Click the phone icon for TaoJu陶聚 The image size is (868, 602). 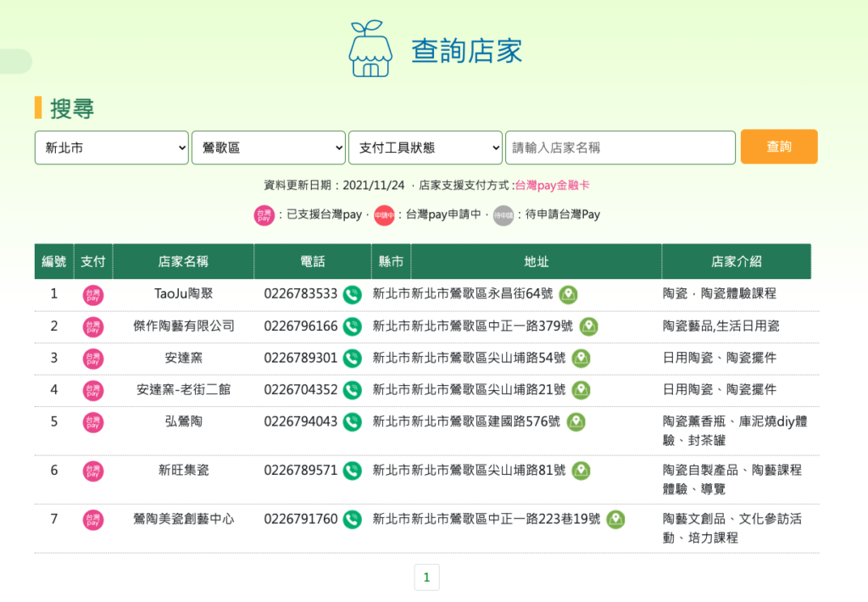[x=352, y=294]
